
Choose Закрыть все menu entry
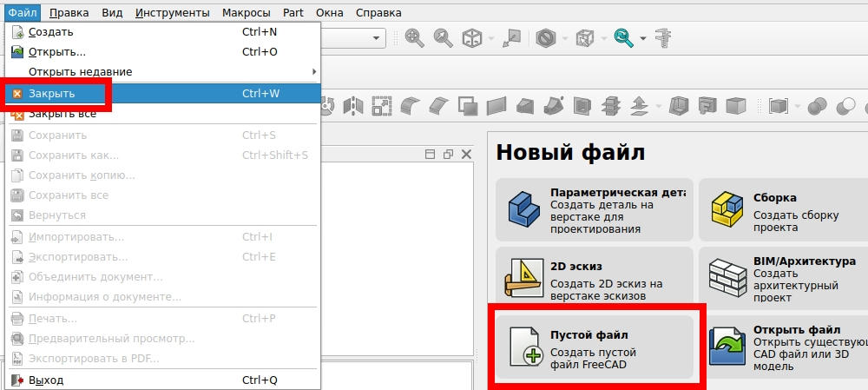163,114
